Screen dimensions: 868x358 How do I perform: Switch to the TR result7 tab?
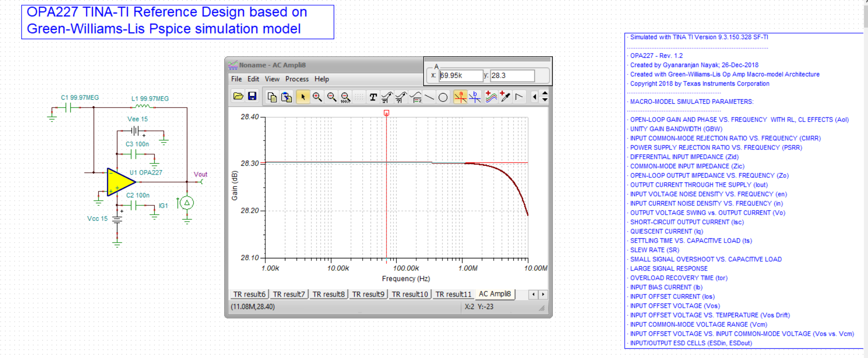289,294
